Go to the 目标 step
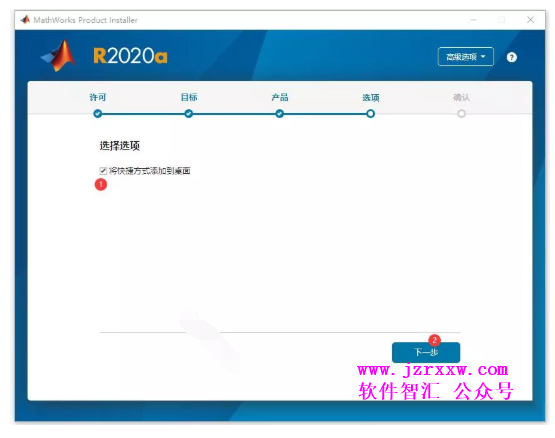The image size is (555, 438). pos(189,97)
